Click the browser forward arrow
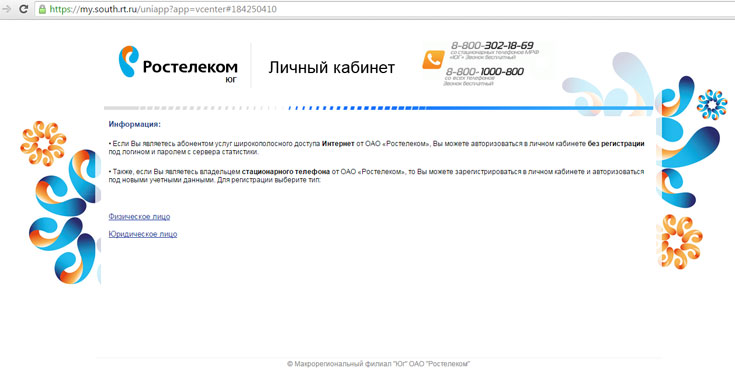735x371 pixels. [6, 9]
